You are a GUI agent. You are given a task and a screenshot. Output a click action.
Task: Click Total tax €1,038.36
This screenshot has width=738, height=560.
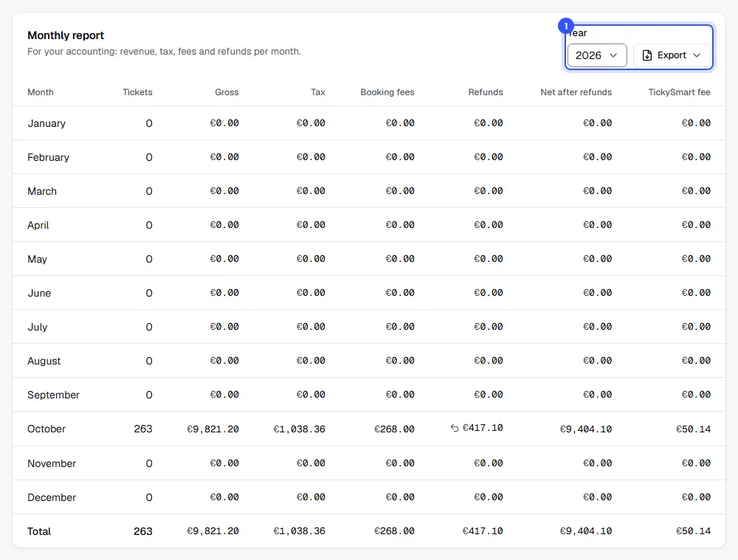point(300,531)
